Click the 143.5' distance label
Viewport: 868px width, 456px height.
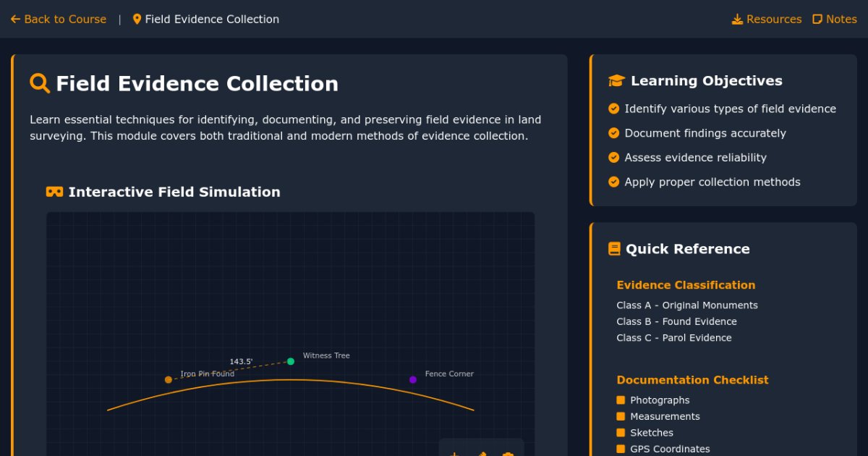coord(241,361)
